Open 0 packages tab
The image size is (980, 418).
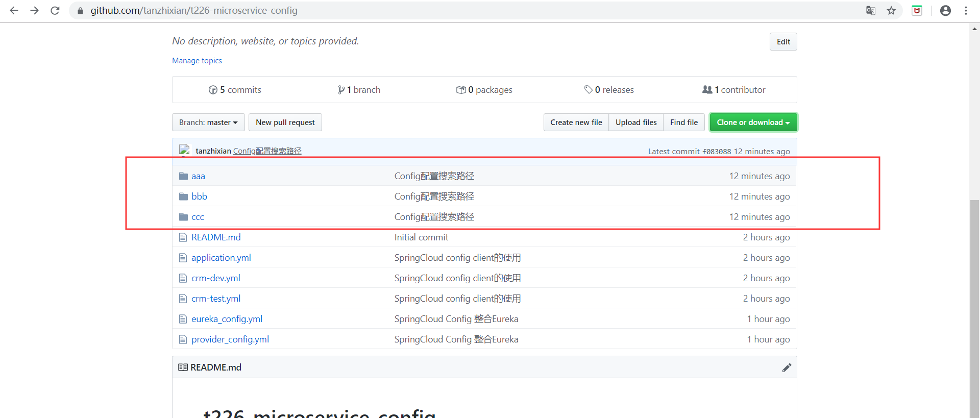click(x=484, y=90)
